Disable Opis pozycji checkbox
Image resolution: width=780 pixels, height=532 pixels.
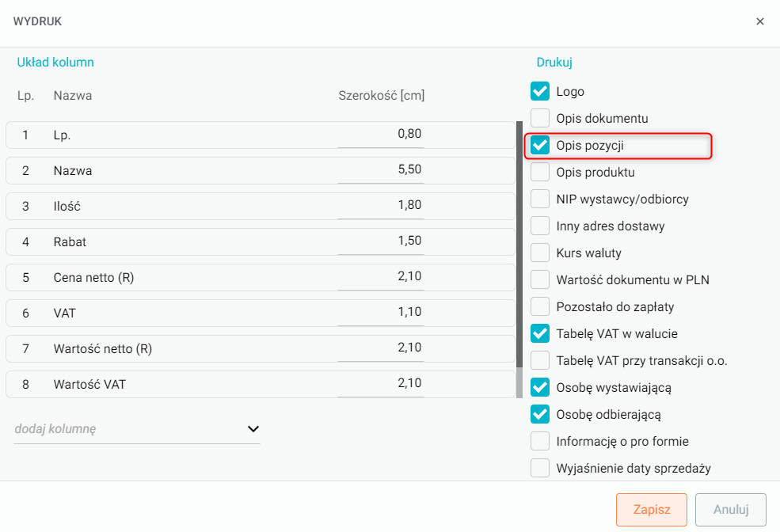pyautogui.click(x=540, y=145)
